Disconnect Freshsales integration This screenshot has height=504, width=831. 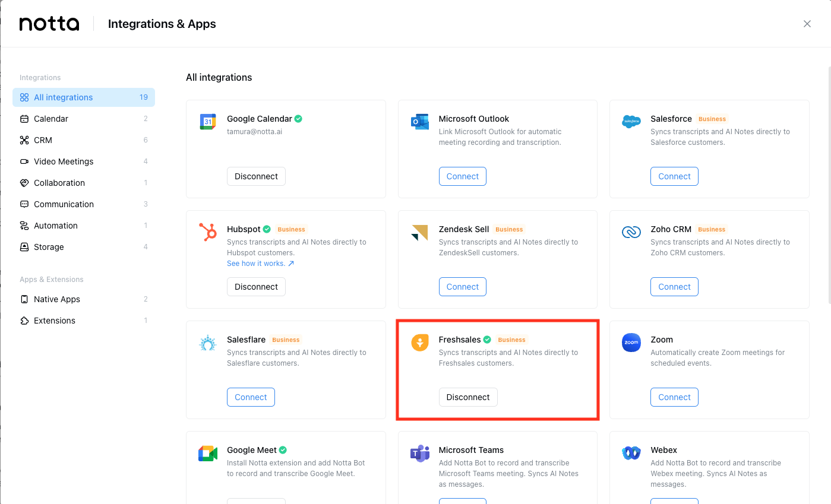tap(468, 397)
